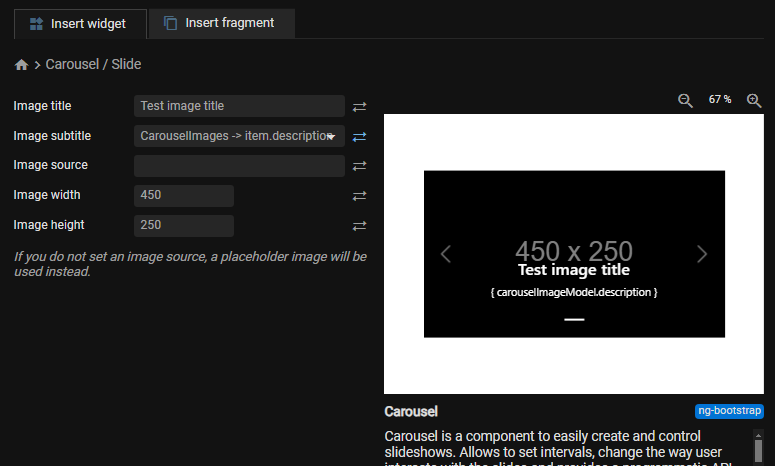Switch to the Insert widget tab
The height and width of the screenshot is (466, 775).
(x=80, y=24)
